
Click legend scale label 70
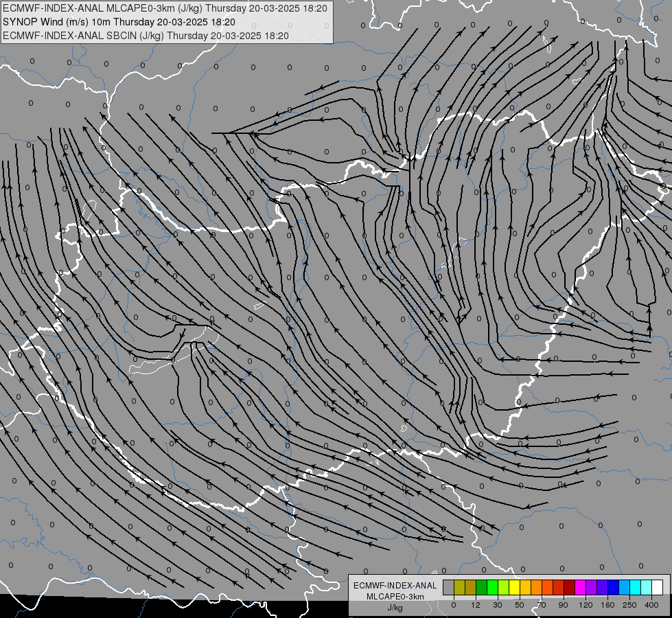(x=542, y=605)
